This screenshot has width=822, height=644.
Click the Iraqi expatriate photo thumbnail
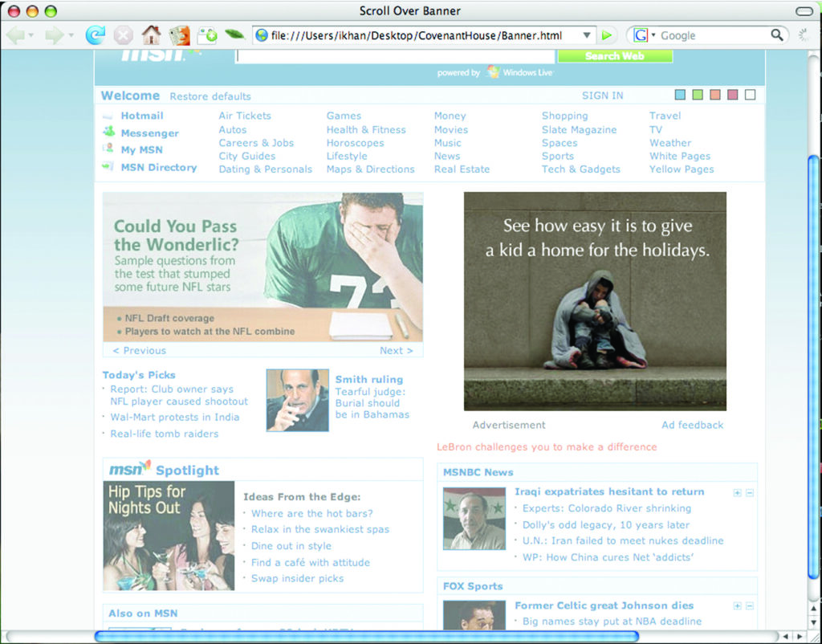point(474,519)
